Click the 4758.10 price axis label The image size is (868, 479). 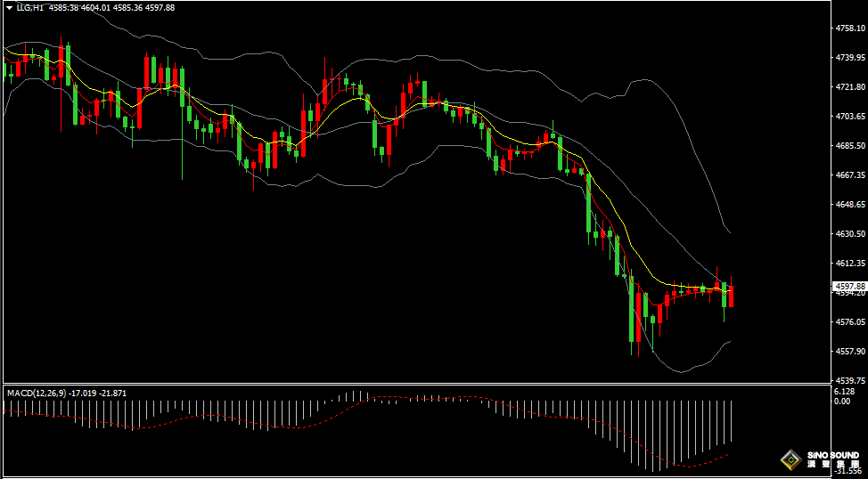point(851,28)
